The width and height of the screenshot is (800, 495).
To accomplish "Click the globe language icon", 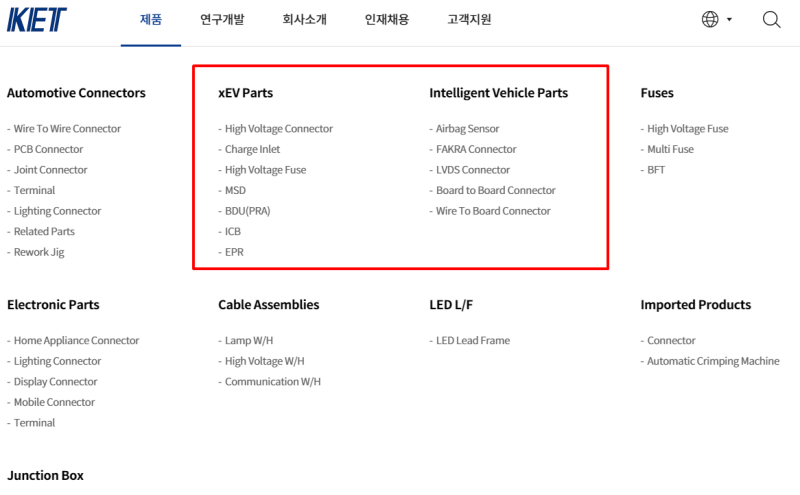I will pos(710,19).
